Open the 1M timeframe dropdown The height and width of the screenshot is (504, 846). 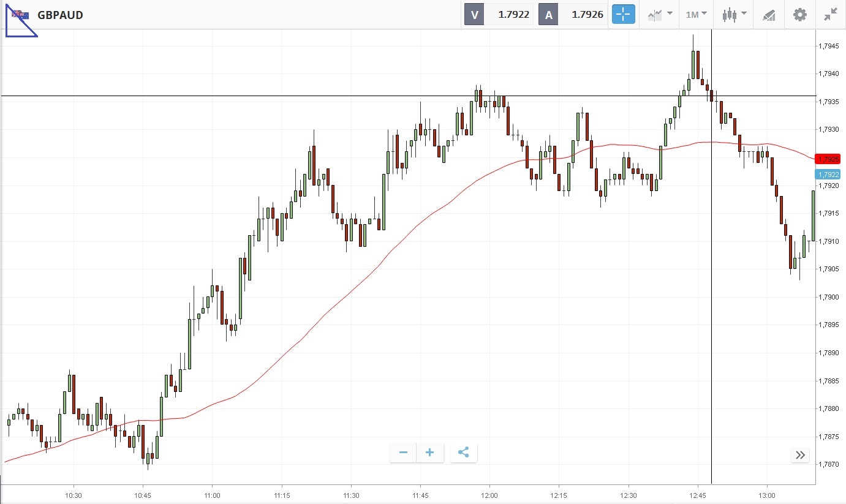(696, 15)
